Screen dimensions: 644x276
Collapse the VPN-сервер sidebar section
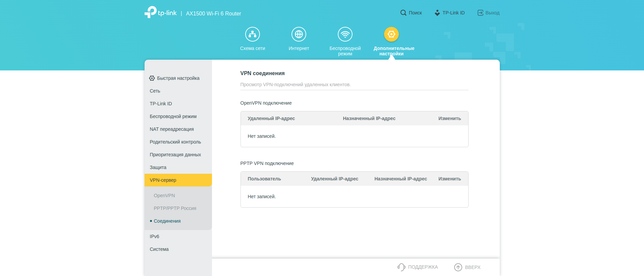click(x=163, y=180)
